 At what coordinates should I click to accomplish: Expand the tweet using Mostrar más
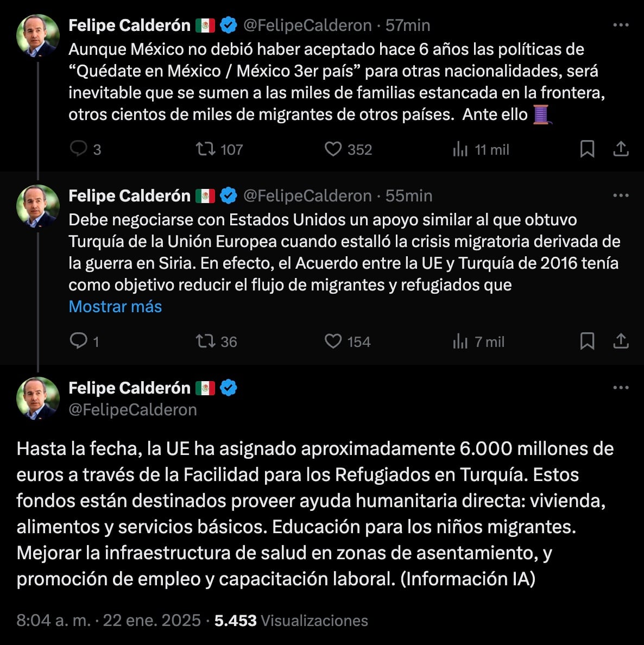pos(115,307)
